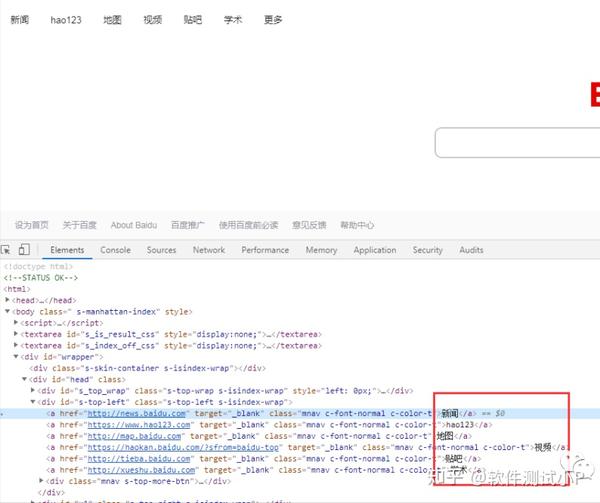Click into the Baidu search input box
Viewport: 600px width, 503px height.
[517, 142]
